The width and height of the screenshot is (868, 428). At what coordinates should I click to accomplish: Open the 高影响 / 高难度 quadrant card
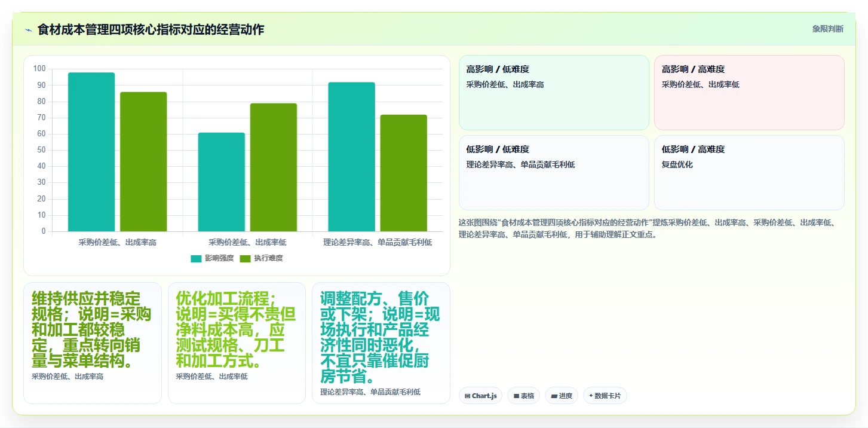pyautogui.click(x=749, y=93)
